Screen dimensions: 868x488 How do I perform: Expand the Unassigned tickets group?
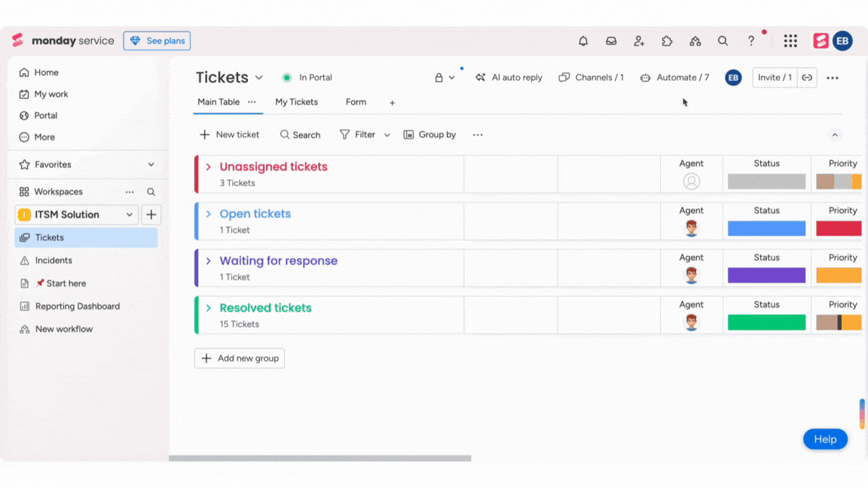click(x=209, y=166)
